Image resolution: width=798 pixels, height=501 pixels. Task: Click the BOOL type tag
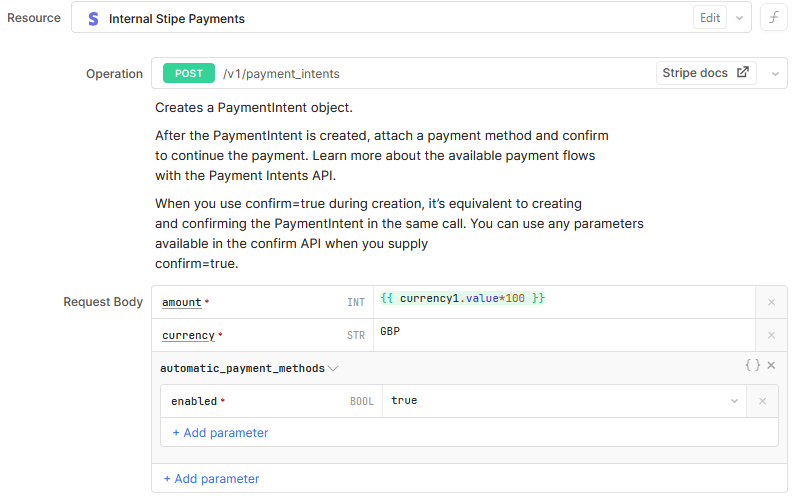coord(362,401)
